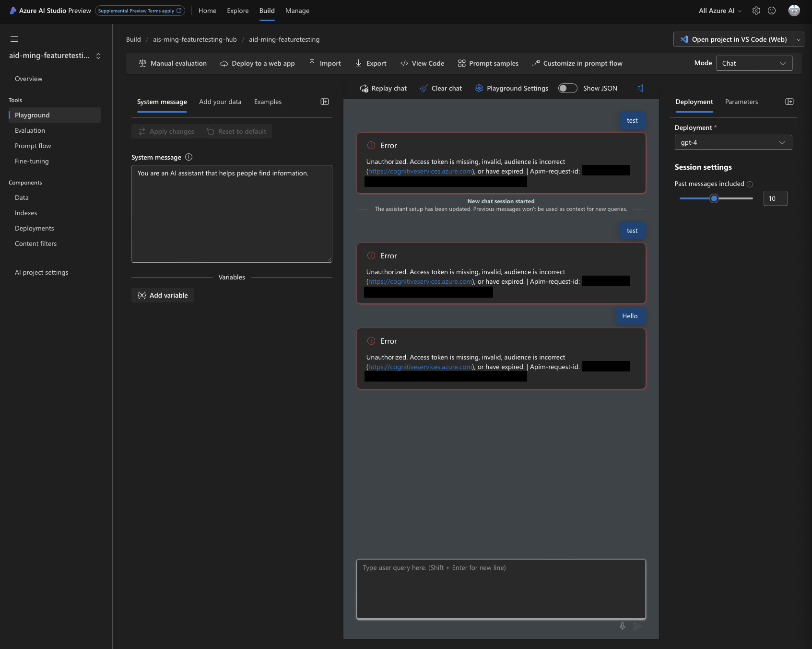This screenshot has height=649, width=812.
Task: Click the Playground Settings gear icon
Action: click(x=479, y=88)
